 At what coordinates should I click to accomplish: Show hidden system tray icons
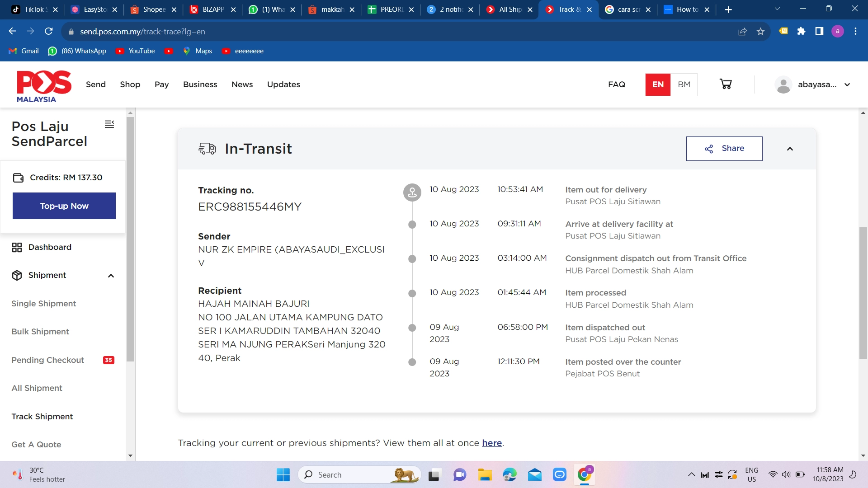pyautogui.click(x=691, y=475)
